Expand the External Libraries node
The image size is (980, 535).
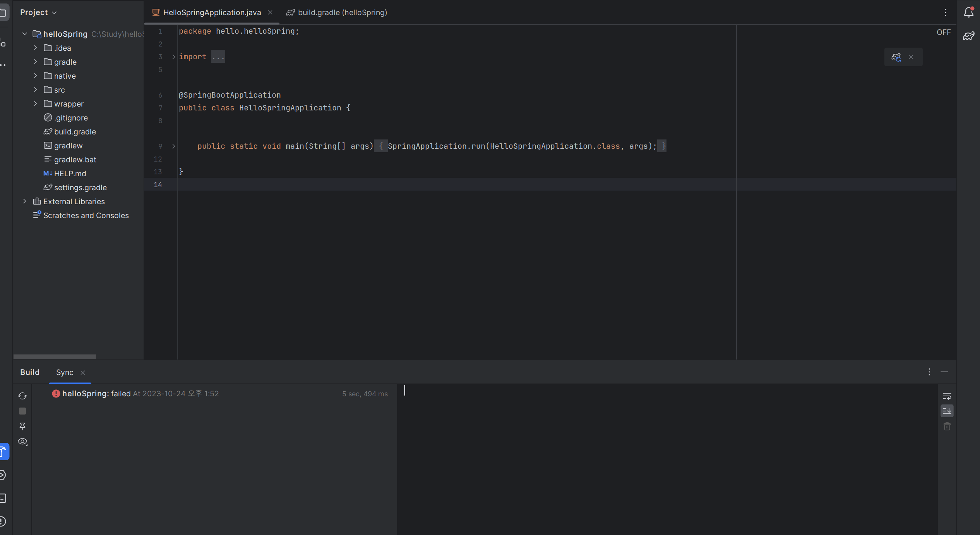(x=25, y=201)
